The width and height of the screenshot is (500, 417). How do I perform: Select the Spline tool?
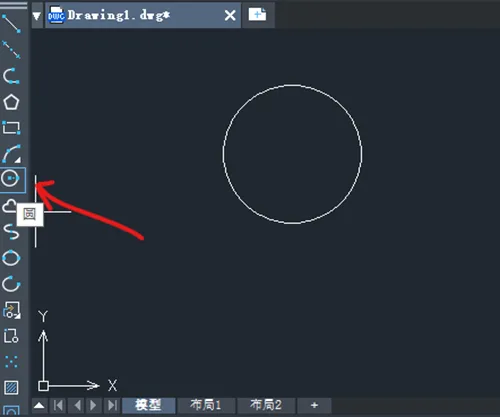11,232
